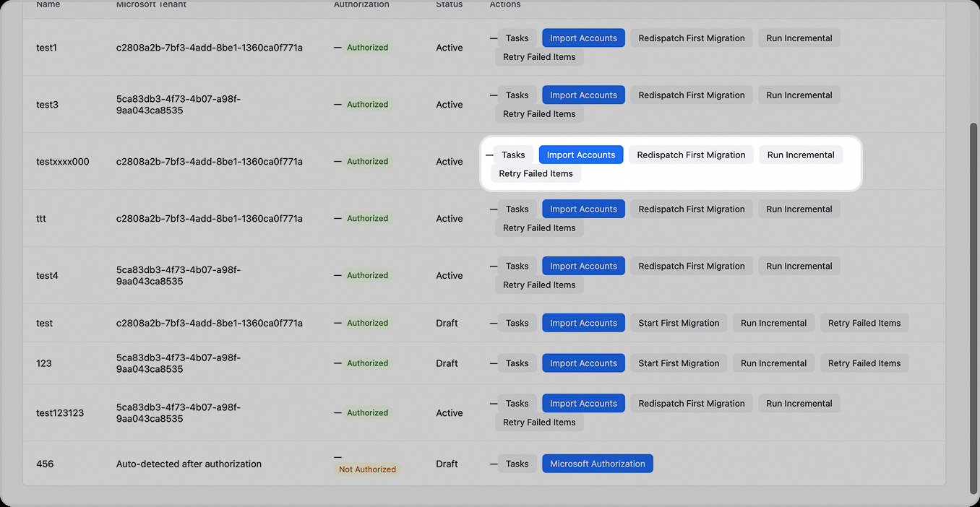Click the Draft status of the 123 row
This screenshot has width=980, height=507.
click(x=447, y=363)
